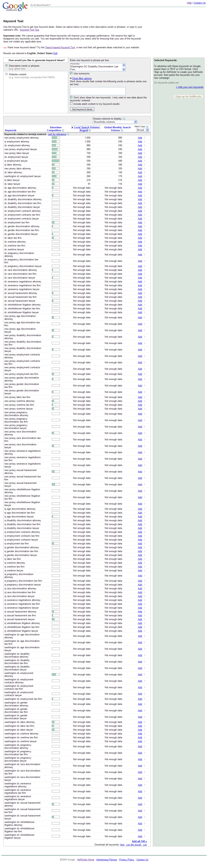Screen dimensions: 208x868
Task: Click arrow icon next to Add for washington dc employment lawyer
Action: [144, 176]
